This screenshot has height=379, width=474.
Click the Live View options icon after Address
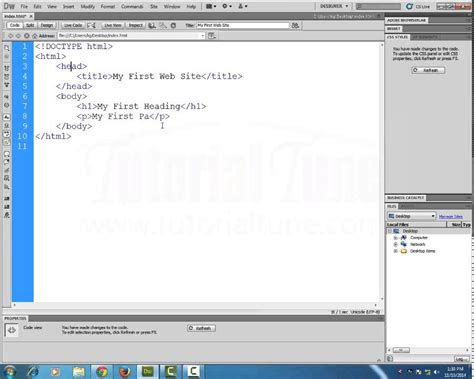[212, 36]
